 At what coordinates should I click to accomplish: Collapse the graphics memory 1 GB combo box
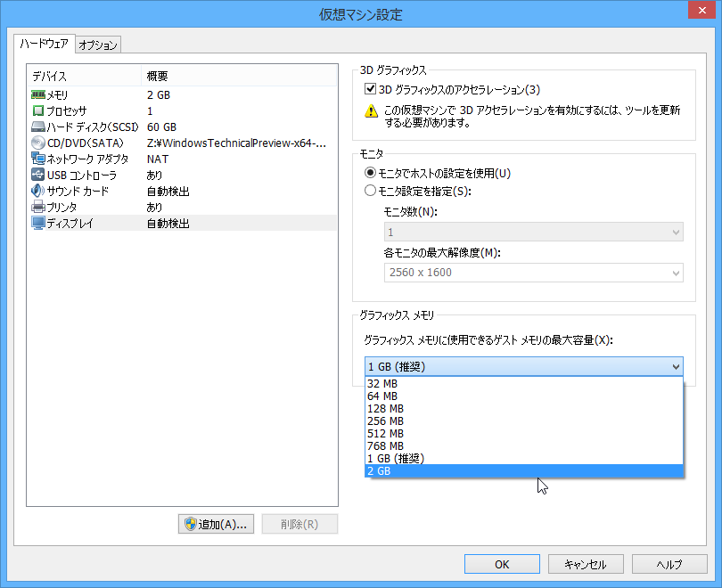[523, 367]
